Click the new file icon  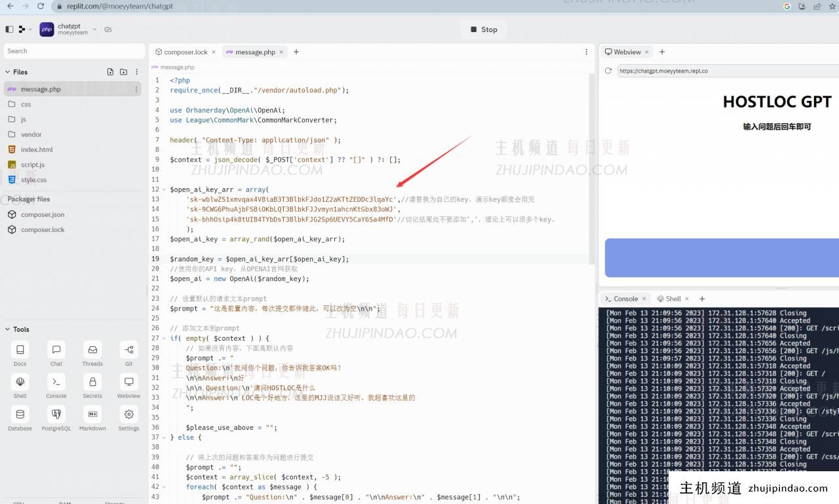(110, 72)
